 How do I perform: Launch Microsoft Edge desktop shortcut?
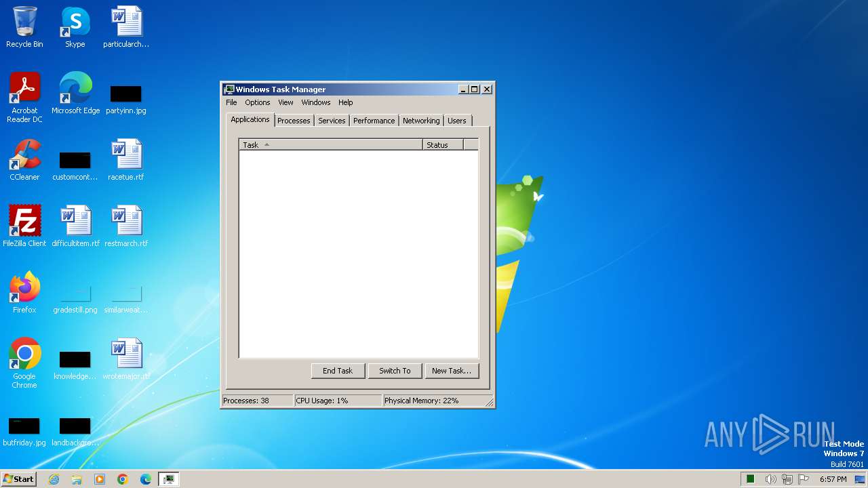(75, 94)
